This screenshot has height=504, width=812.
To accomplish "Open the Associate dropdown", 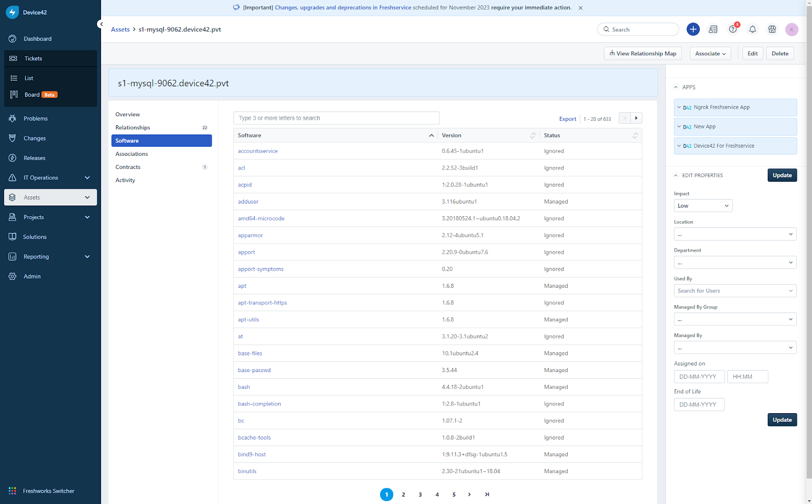I will point(710,53).
